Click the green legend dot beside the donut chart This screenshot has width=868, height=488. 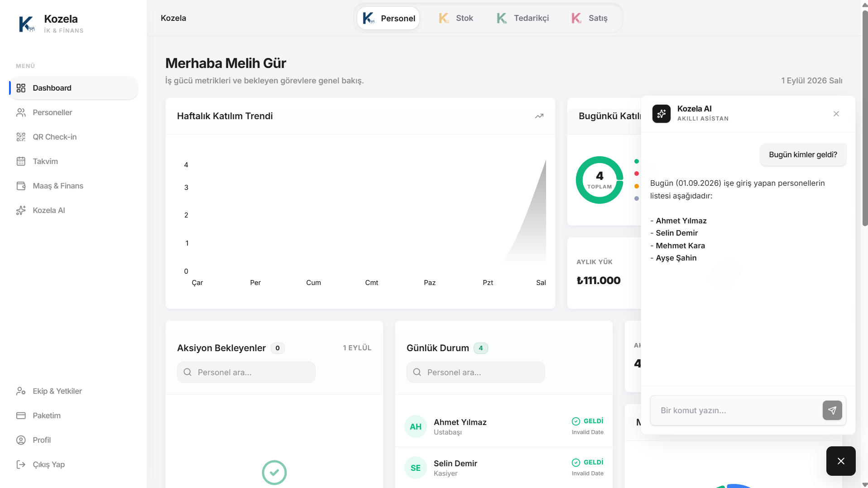(x=636, y=161)
